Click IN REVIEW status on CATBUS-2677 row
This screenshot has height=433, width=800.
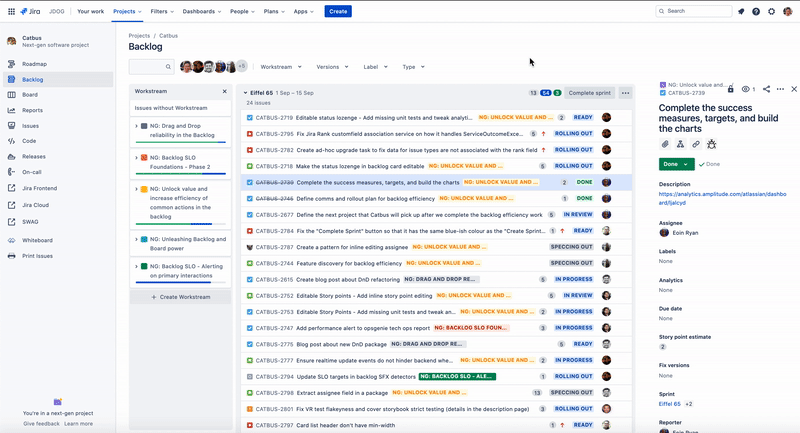coord(578,215)
